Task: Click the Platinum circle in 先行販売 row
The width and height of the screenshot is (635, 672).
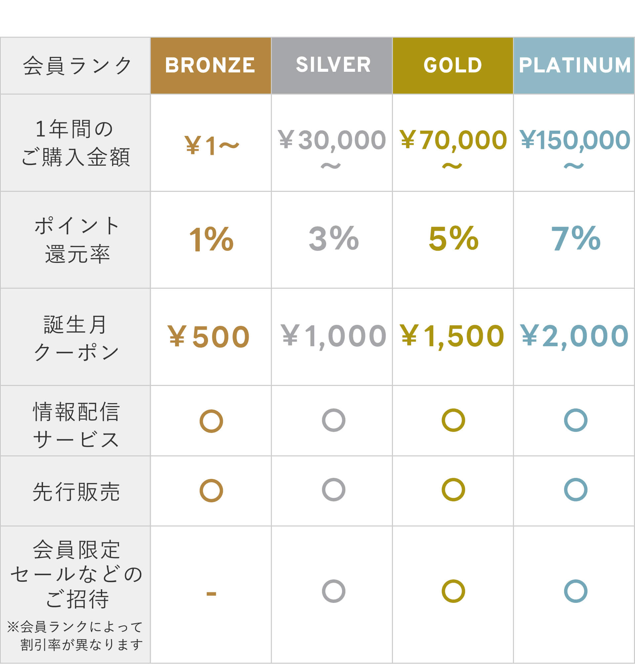Action: (575, 489)
